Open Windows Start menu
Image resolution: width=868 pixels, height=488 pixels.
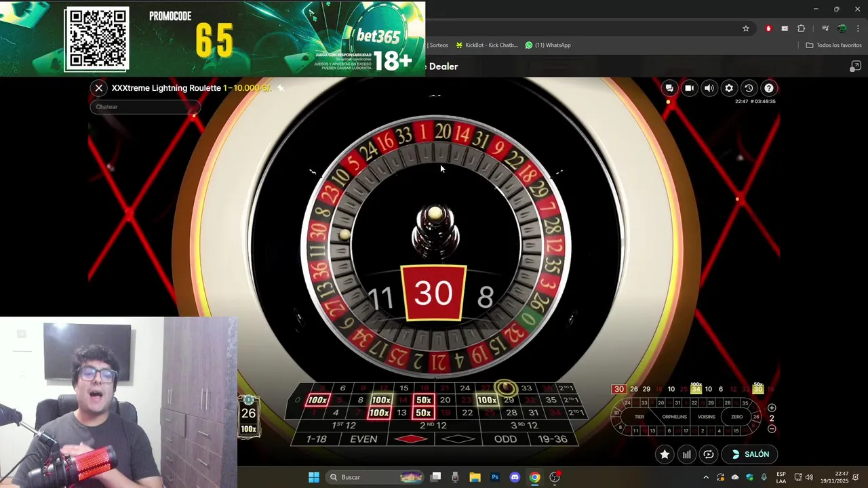click(x=314, y=477)
